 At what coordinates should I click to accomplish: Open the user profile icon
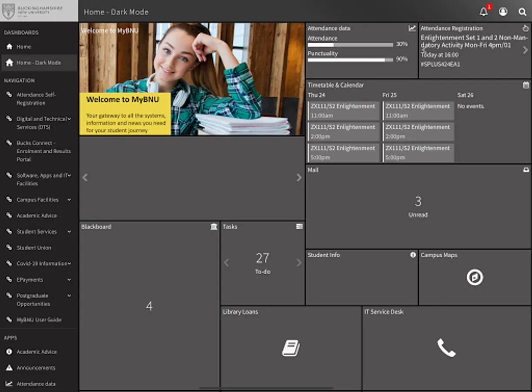503,12
